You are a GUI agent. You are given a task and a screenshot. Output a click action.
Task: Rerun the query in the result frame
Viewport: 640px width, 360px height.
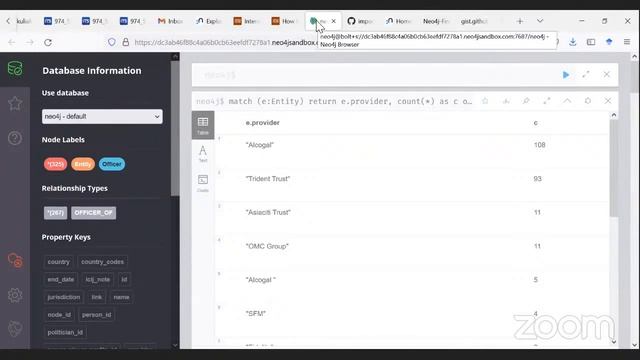coord(588,101)
